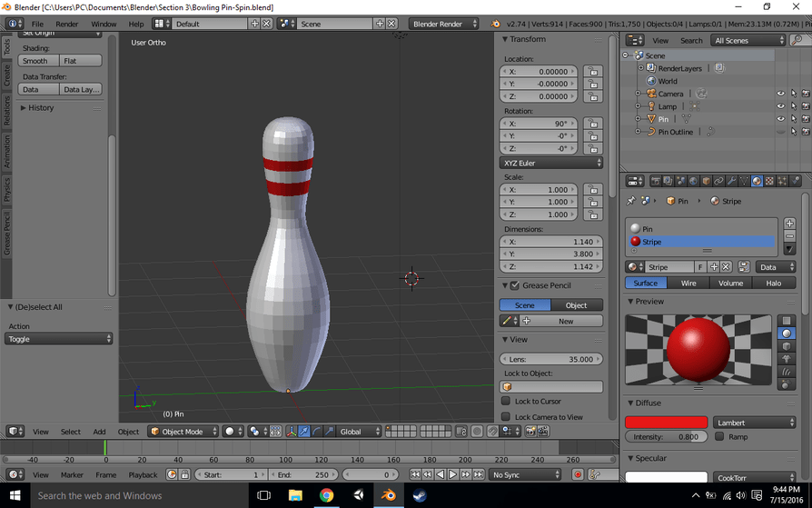Select the monkey preview shape icon

tap(787, 359)
